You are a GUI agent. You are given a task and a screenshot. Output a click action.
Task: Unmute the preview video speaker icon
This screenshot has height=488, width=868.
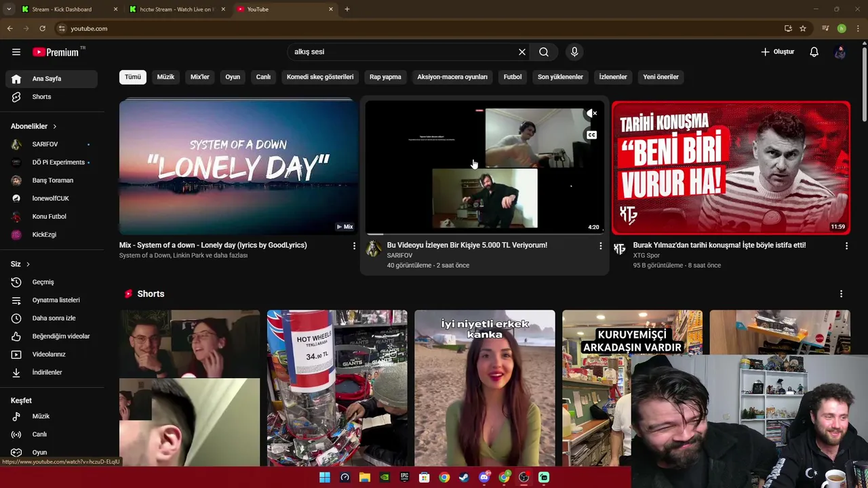[x=592, y=113]
